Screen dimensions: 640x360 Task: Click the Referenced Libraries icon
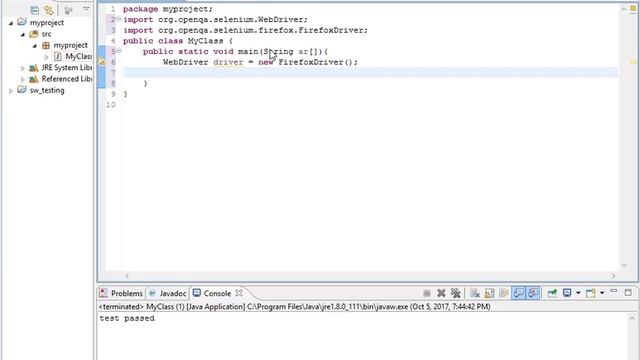33,79
